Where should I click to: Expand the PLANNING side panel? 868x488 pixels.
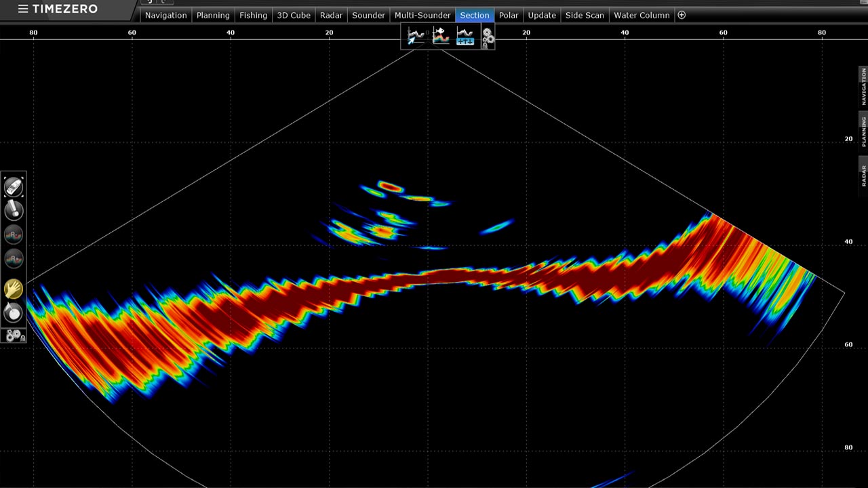(863, 131)
